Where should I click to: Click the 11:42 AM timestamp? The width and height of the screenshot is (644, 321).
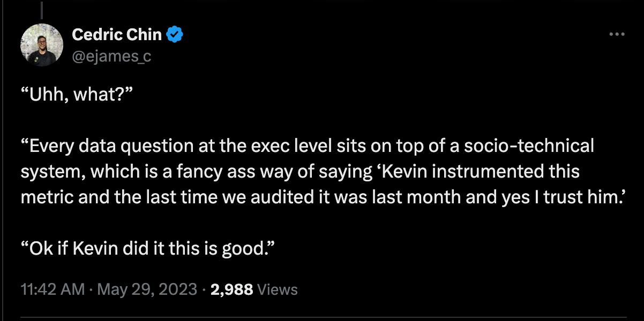pos(53,290)
